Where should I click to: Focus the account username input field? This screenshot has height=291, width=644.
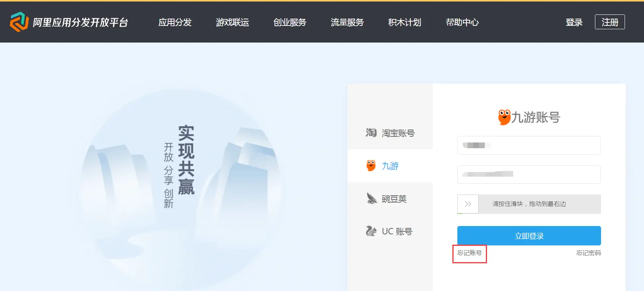tap(529, 145)
